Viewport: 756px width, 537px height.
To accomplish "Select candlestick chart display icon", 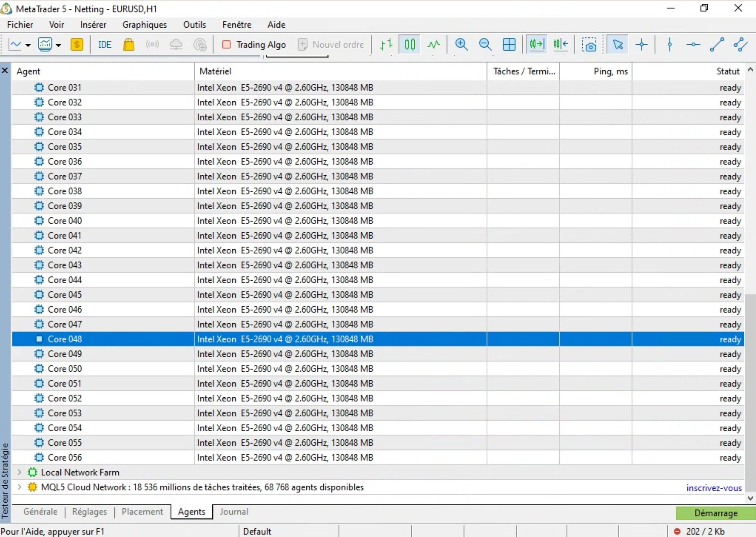I will click(x=410, y=45).
